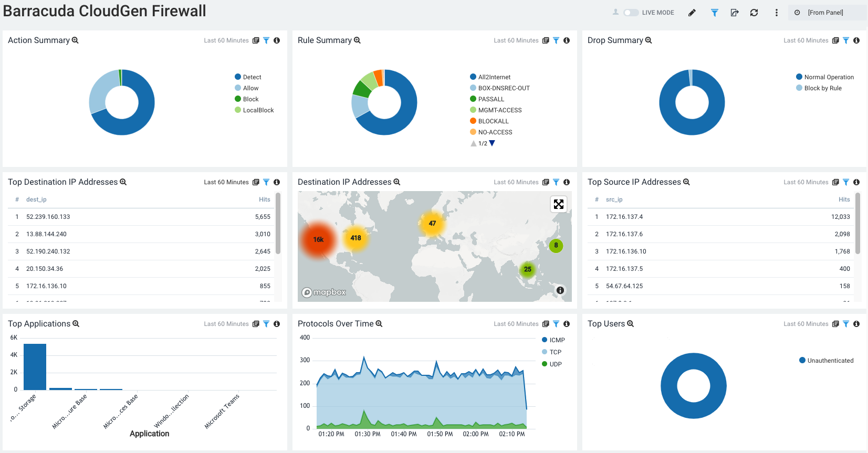Click the tallest Top Applications bar
This screenshot has height=453, width=868.
(35, 367)
